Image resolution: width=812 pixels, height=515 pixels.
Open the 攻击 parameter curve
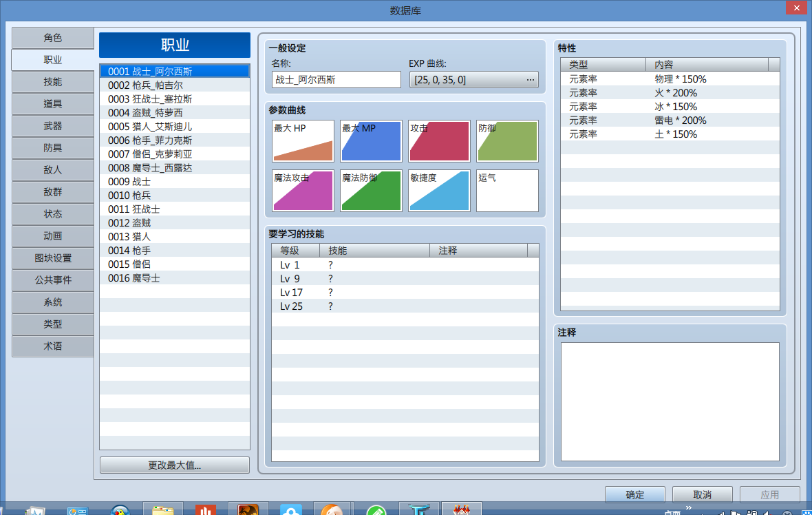pyautogui.click(x=439, y=141)
